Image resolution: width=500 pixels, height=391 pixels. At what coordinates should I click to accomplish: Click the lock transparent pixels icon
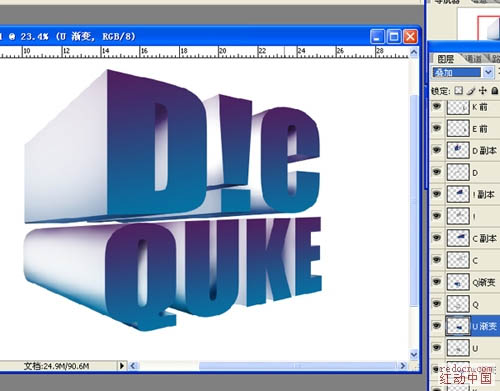(459, 90)
